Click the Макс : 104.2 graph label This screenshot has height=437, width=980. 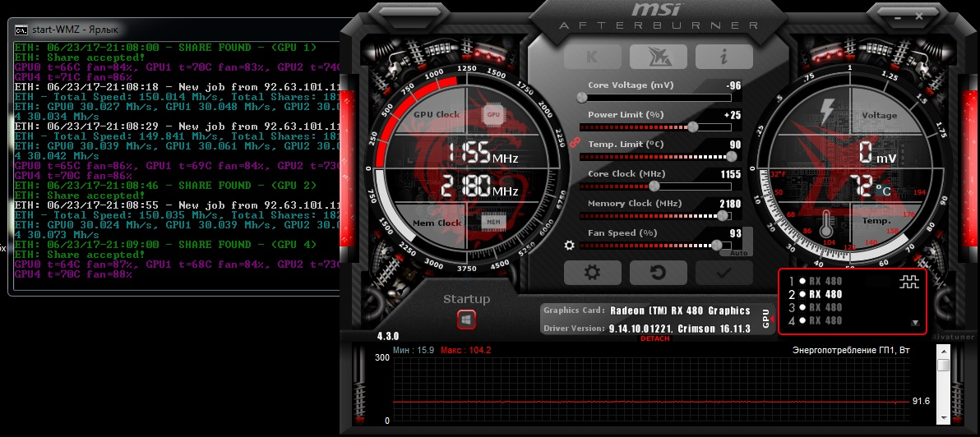(465, 350)
